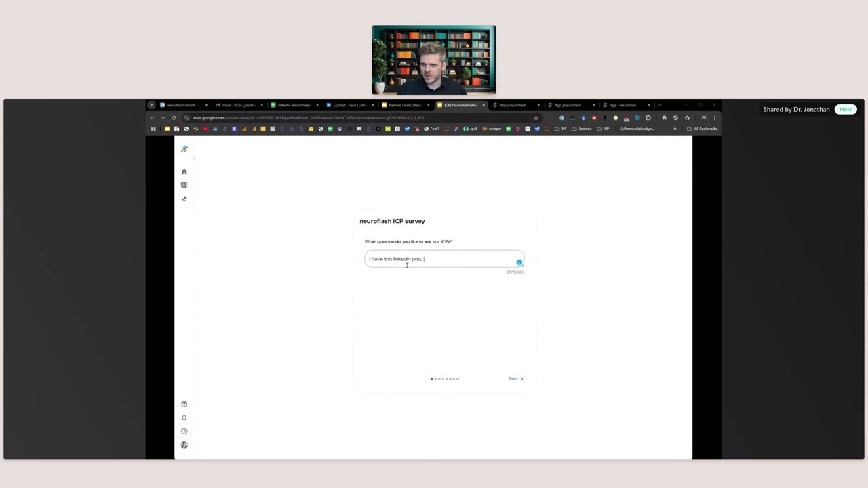Click the neuroflash logo icon
Image resolution: width=868 pixels, height=488 pixels.
click(x=184, y=149)
